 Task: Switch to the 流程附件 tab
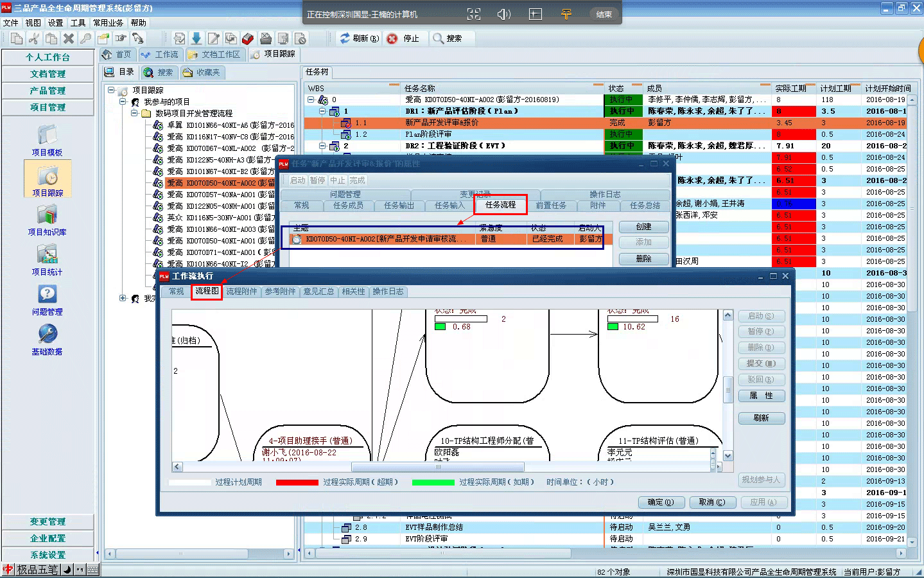tap(241, 292)
